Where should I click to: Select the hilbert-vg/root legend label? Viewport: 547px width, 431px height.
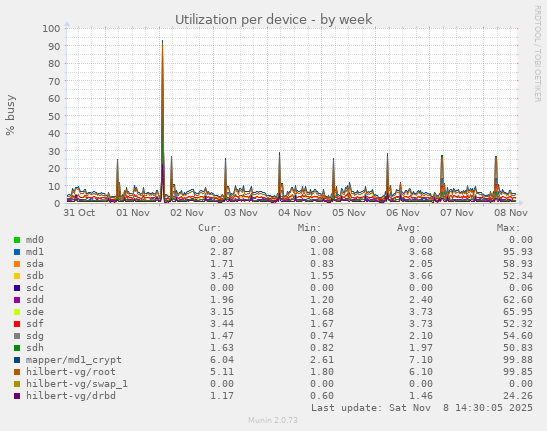[x=71, y=372]
